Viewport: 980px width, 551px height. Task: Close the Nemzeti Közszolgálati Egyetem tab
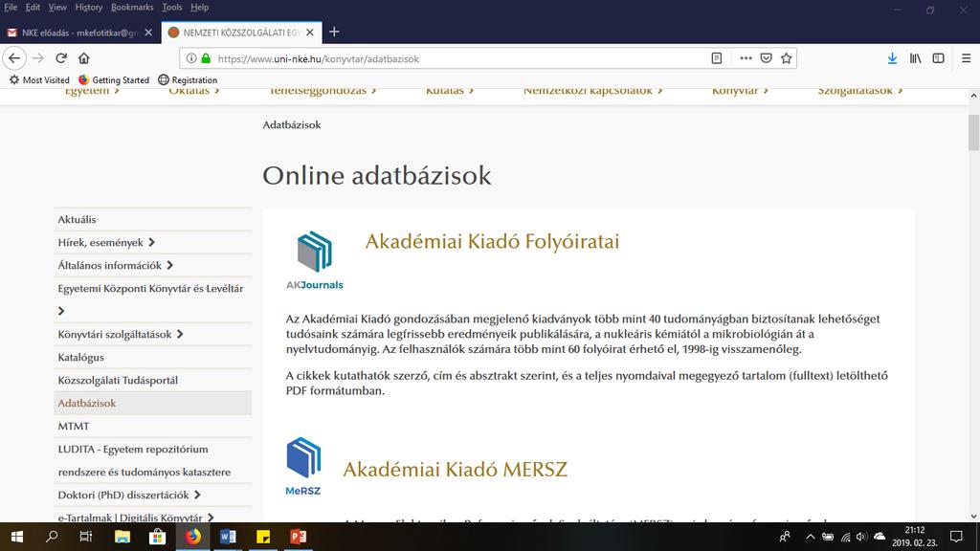(x=310, y=33)
